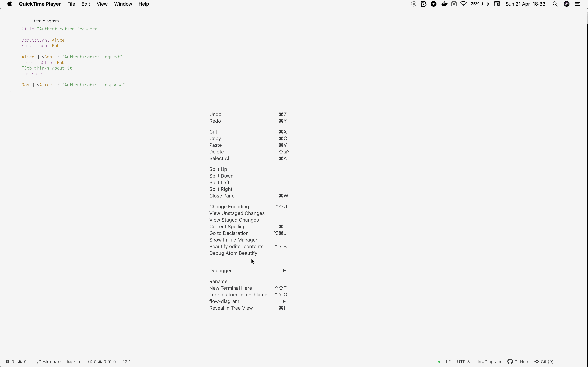Choose Beautify editor contents
The width and height of the screenshot is (588, 367).
pyautogui.click(x=236, y=246)
